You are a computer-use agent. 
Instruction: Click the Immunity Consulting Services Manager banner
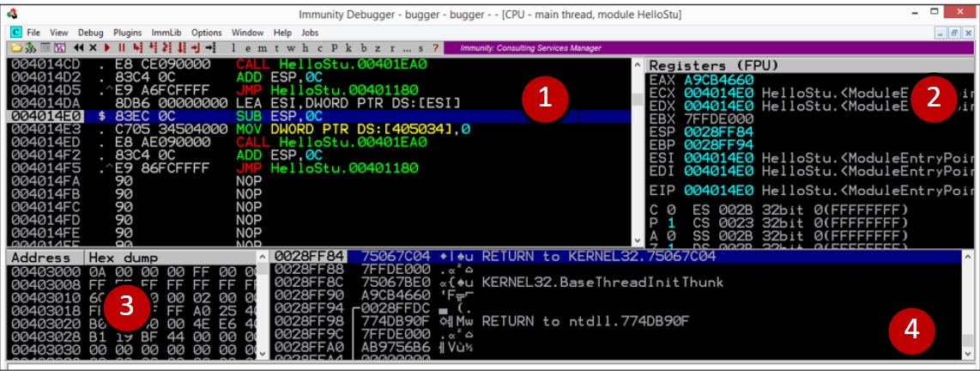point(532,48)
